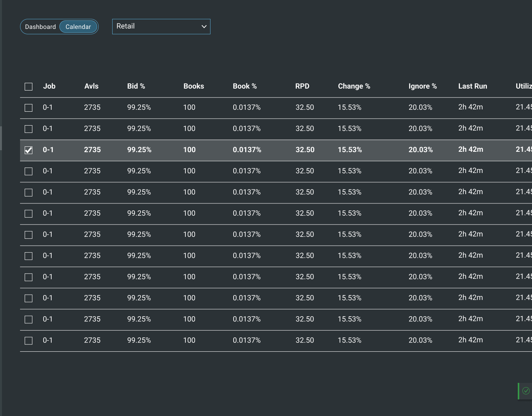Sort by the RPD column header

(302, 86)
